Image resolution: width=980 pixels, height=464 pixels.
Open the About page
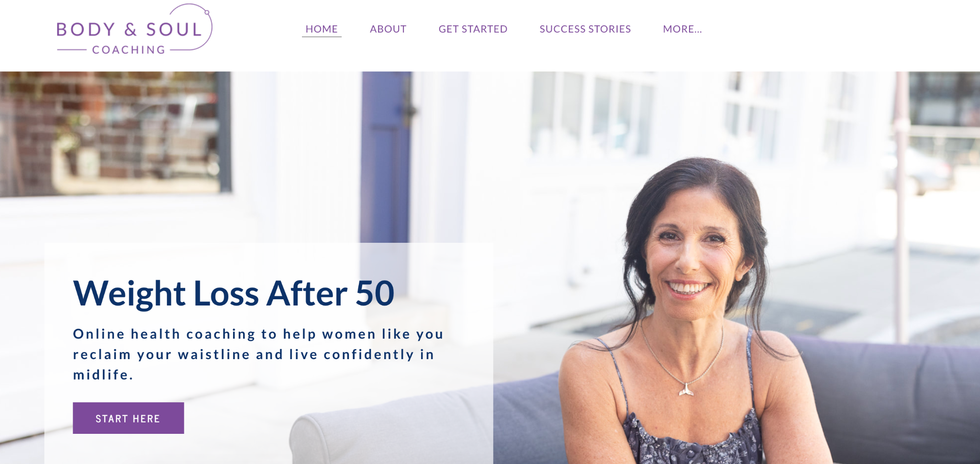pos(388,29)
